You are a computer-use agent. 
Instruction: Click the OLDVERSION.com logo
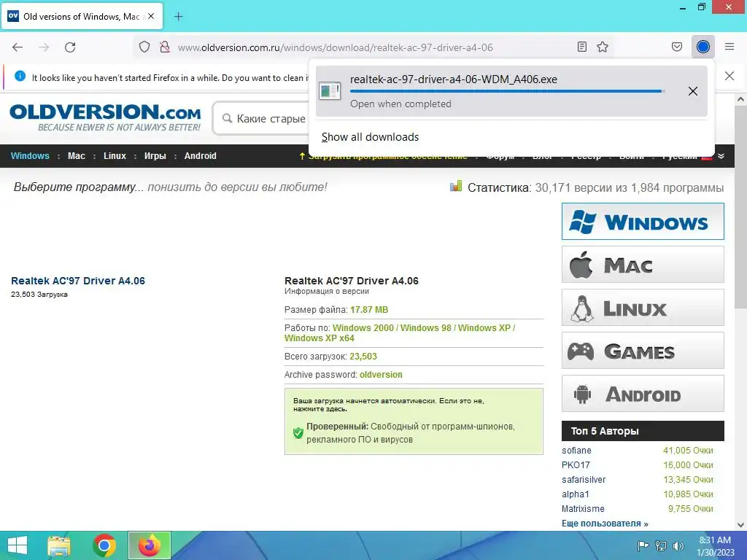pos(105,117)
